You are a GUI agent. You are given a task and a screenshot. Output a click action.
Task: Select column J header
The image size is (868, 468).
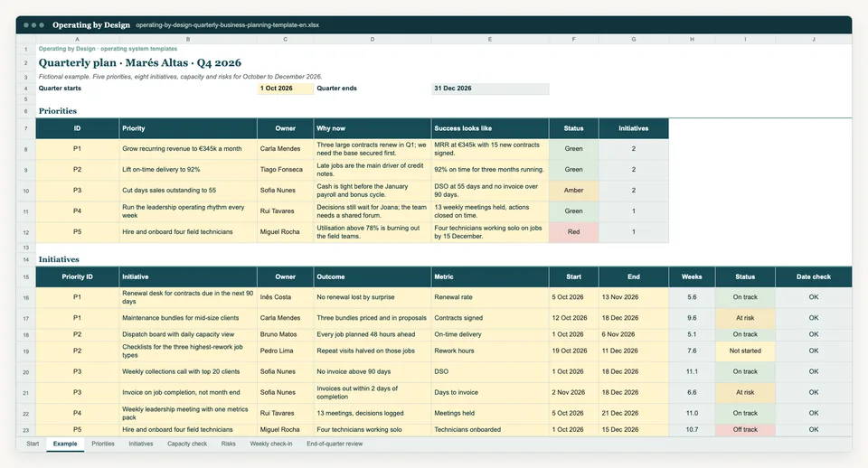tap(813, 39)
